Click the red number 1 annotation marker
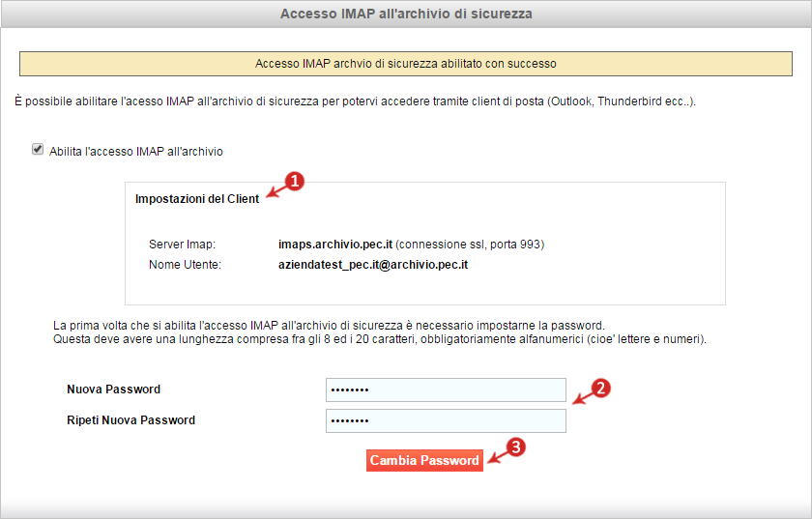812x519 pixels. point(295,182)
